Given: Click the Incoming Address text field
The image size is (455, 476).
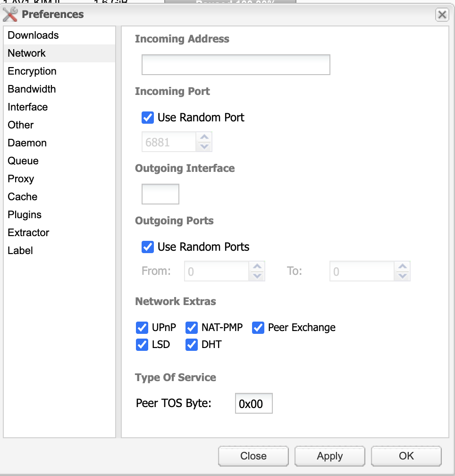Looking at the screenshot, I should 236,65.
